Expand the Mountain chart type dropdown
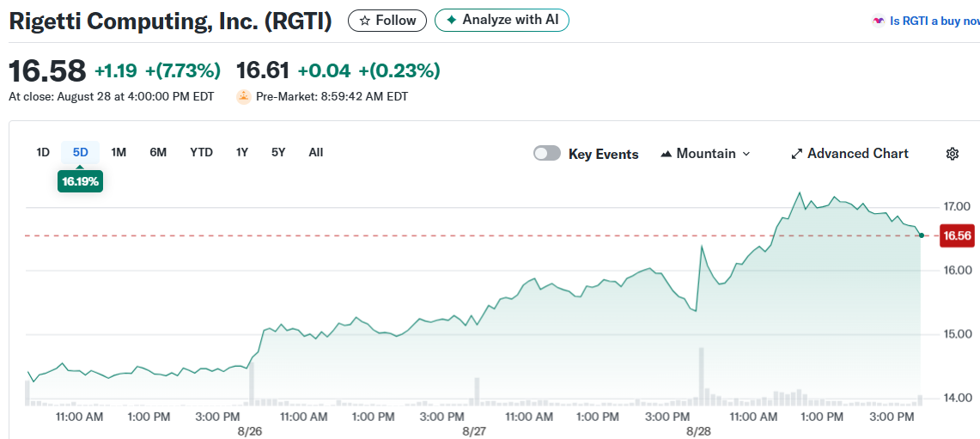This screenshot has width=980, height=439. pyautogui.click(x=705, y=154)
